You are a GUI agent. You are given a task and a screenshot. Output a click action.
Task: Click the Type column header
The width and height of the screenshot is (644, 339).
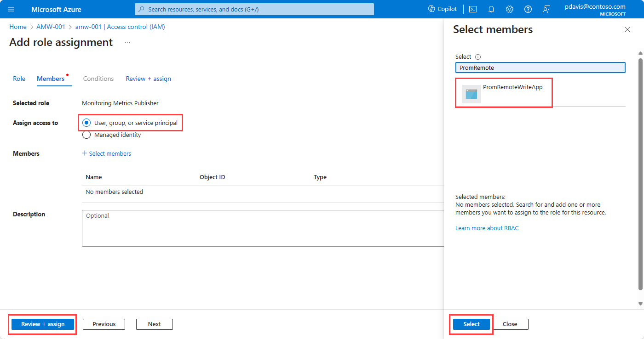click(320, 177)
